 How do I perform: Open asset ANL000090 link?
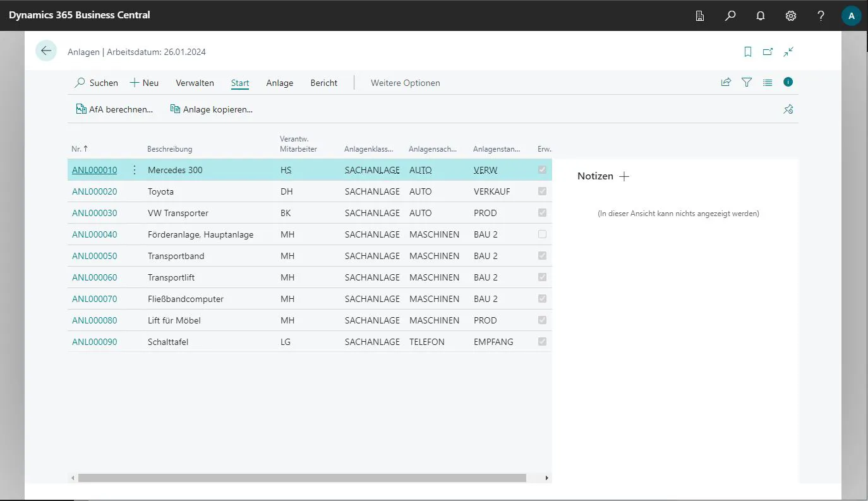(95, 342)
